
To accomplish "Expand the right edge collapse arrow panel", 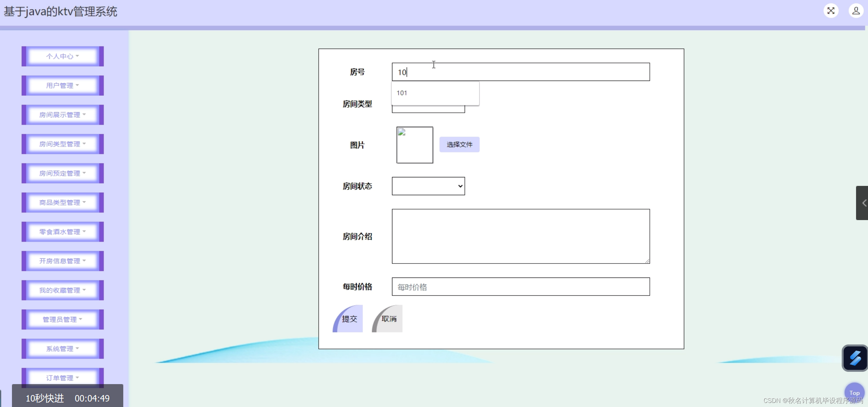I will click(863, 203).
